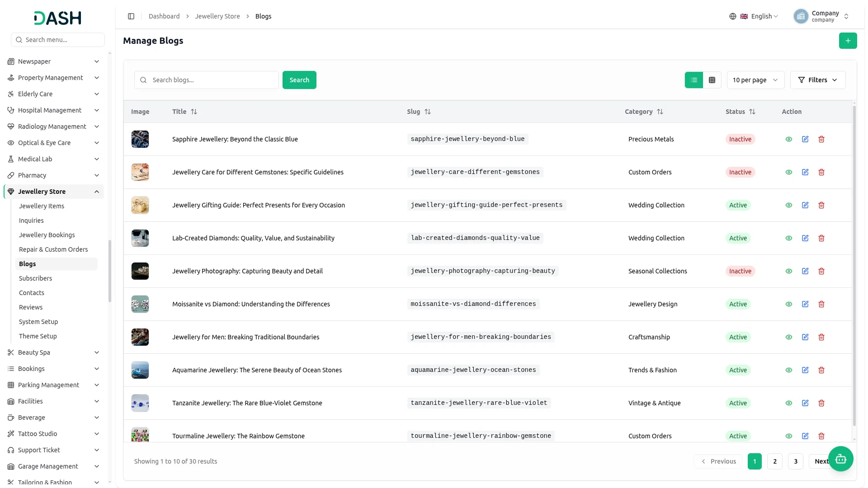Image resolution: width=868 pixels, height=488 pixels.
Task: View the Lab-Created Diamonds blog eye icon
Action: click(789, 238)
